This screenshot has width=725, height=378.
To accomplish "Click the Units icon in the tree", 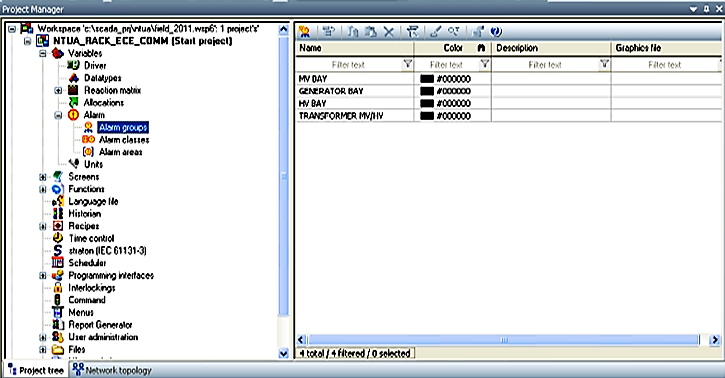I will (74, 164).
